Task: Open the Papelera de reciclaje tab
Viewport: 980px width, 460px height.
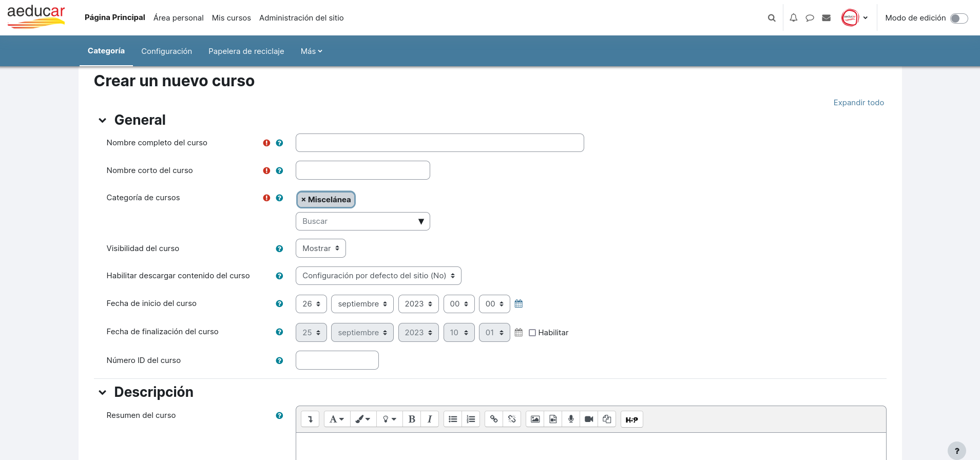Action: tap(246, 51)
